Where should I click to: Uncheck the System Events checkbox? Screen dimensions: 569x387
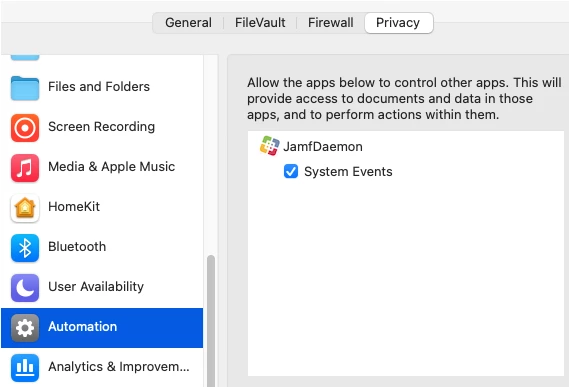point(291,171)
